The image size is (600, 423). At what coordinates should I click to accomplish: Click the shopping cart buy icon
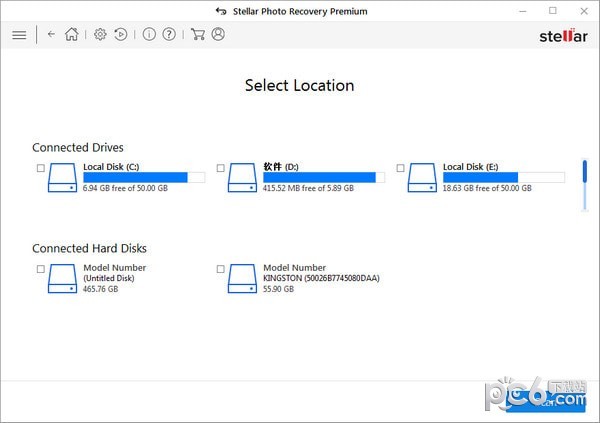[197, 35]
